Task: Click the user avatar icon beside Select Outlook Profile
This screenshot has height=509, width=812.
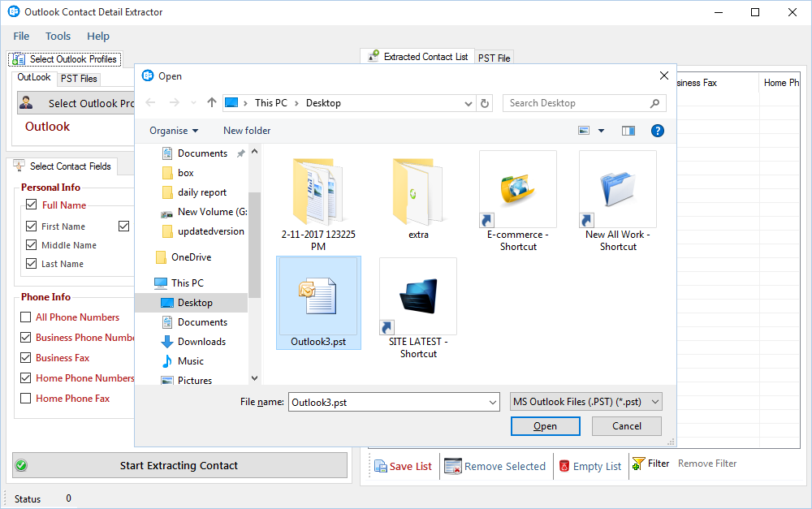Action: 26,102
